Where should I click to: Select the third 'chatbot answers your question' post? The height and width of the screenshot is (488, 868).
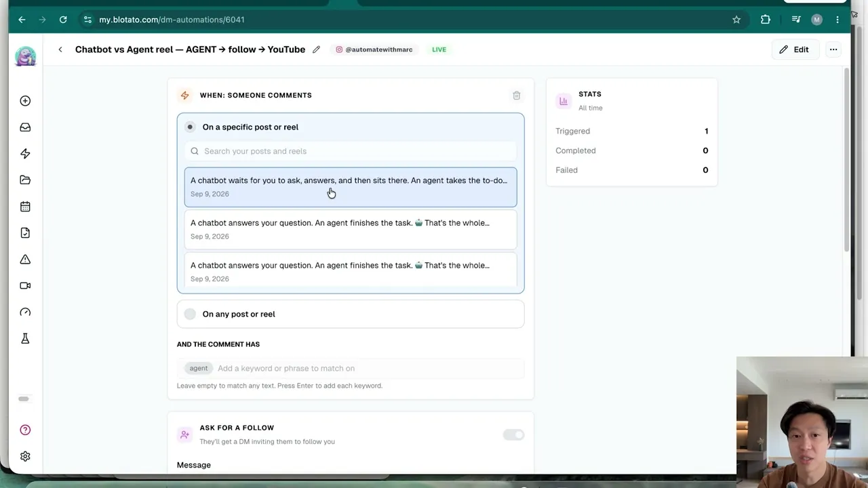point(351,271)
